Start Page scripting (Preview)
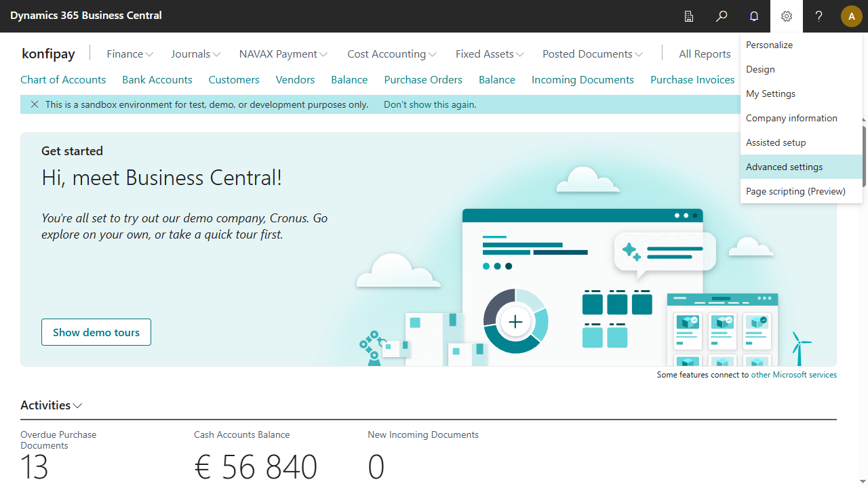This screenshot has height=488, width=868. point(802,191)
